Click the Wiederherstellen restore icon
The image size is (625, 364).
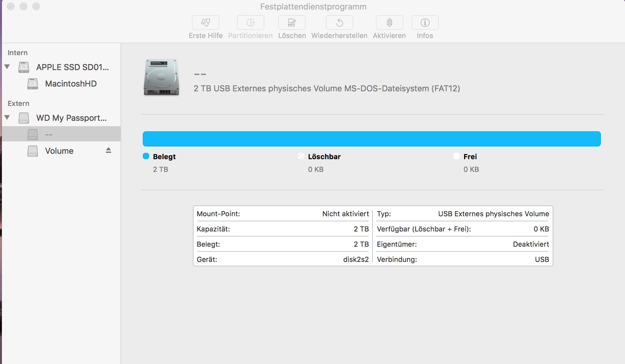(x=339, y=23)
